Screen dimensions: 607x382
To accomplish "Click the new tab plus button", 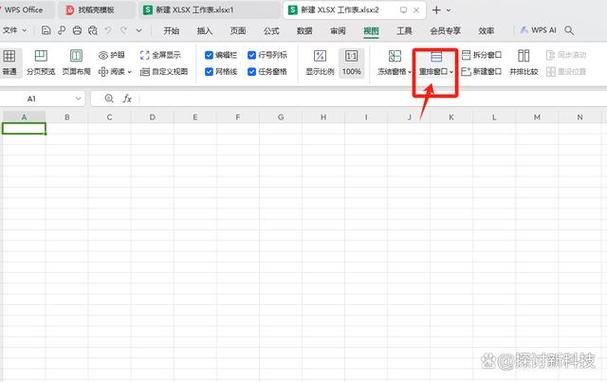I will (436, 10).
